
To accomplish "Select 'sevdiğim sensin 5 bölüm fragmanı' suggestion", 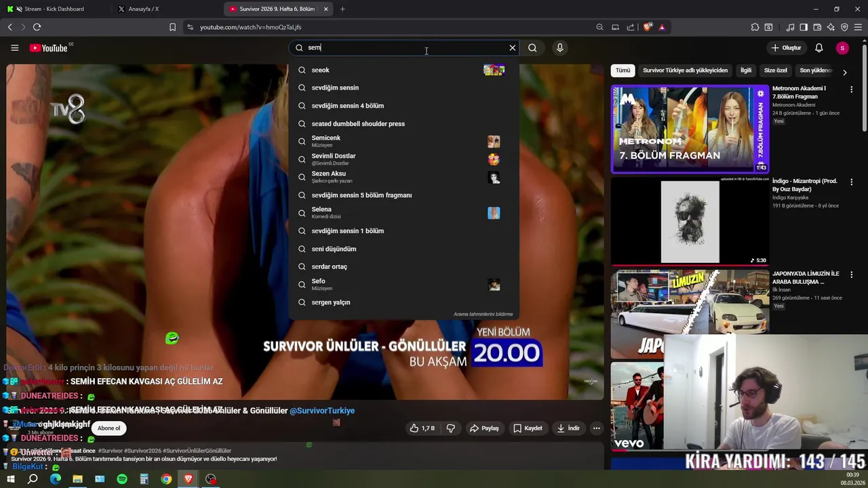I will [403, 195].
